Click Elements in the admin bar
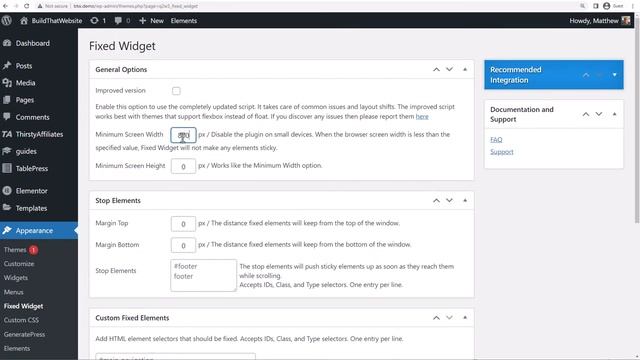The height and width of the screenshot is (360, 640). tap(184, 20)
